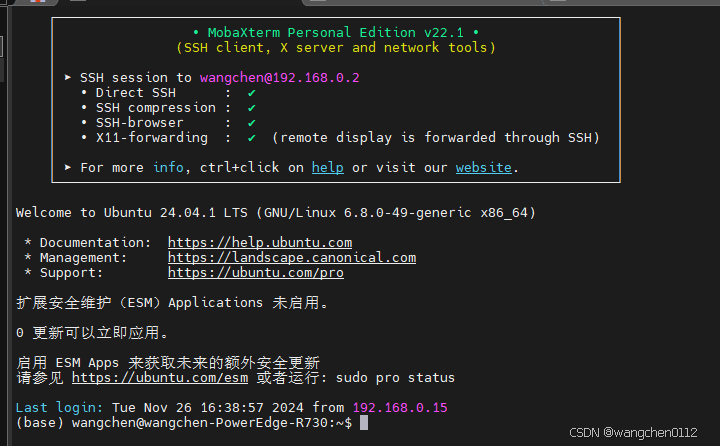
Task: Click the 192.168.0.15 last login IP
Action: (400, 408)
